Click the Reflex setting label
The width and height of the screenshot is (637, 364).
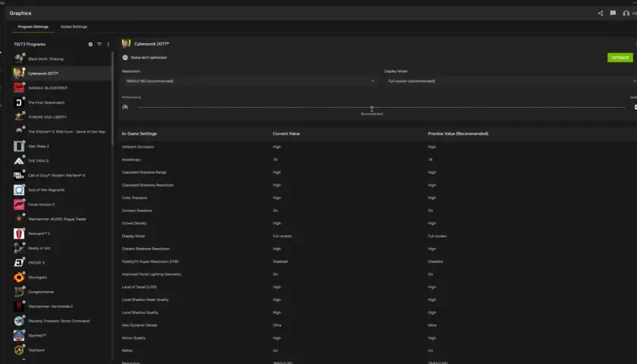tap(127, 350)
